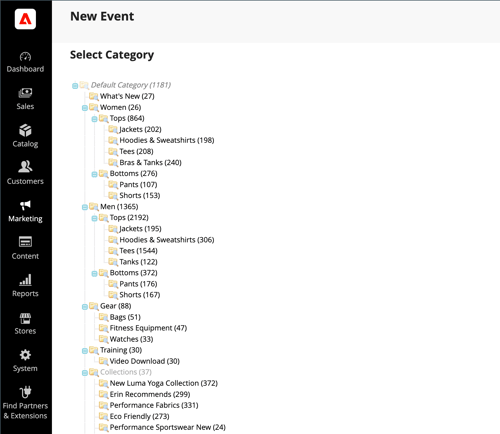The width and height of the screenshot is (500, 434).
Task: Collapse the Training (30) node
Action: pyautogui.click(x=85, y=351)
